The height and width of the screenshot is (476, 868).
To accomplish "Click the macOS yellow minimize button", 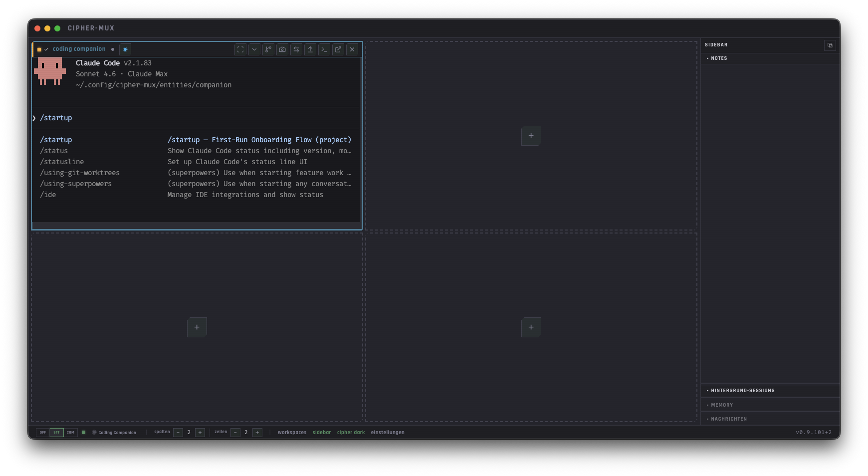I will (47, 28).
